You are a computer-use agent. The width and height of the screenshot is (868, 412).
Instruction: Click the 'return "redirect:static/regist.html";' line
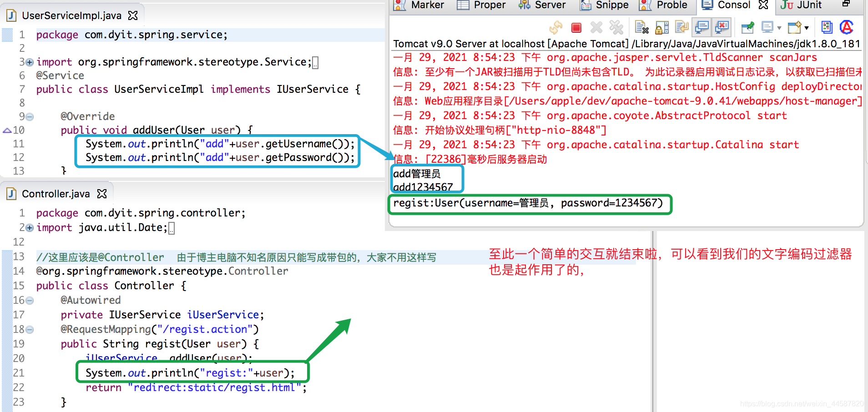(x=196, y=387)
